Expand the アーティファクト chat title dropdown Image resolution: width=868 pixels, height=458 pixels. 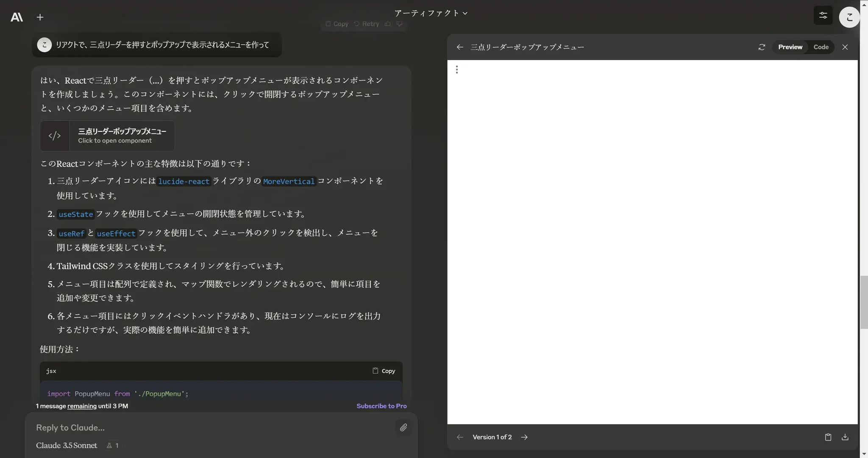click(x=431, y=13)
